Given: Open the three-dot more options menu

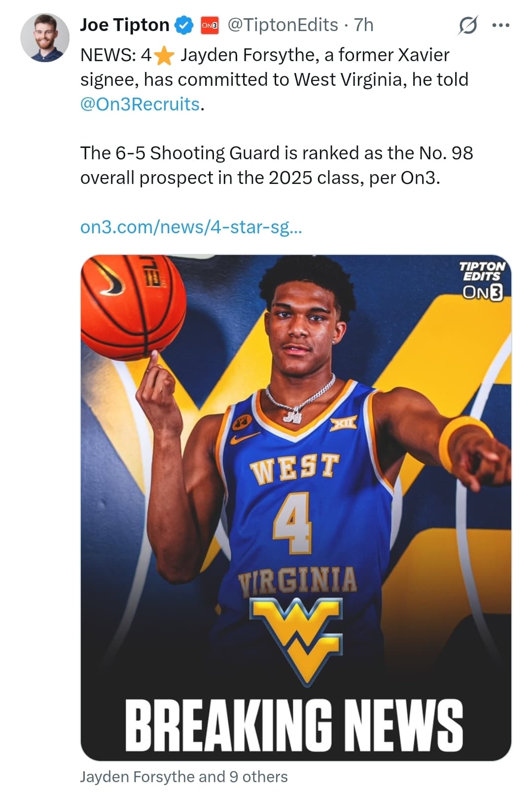Looking at the screenshot, I should [x=501, y=25].
